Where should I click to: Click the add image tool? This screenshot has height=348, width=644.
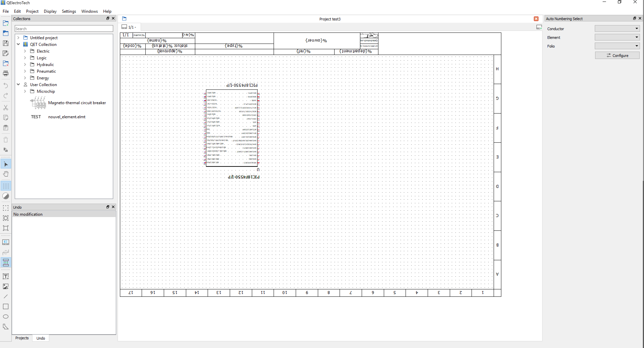(6, 286)
